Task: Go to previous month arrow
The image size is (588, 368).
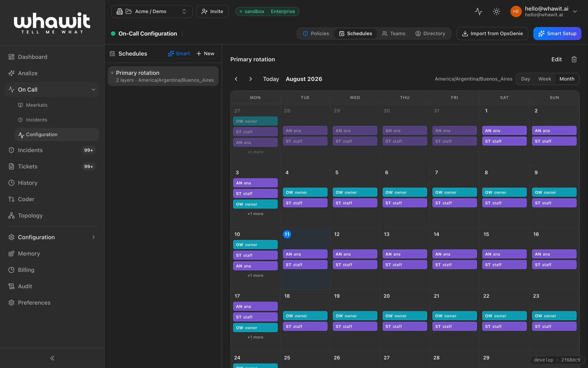Action: coord(236,79)
